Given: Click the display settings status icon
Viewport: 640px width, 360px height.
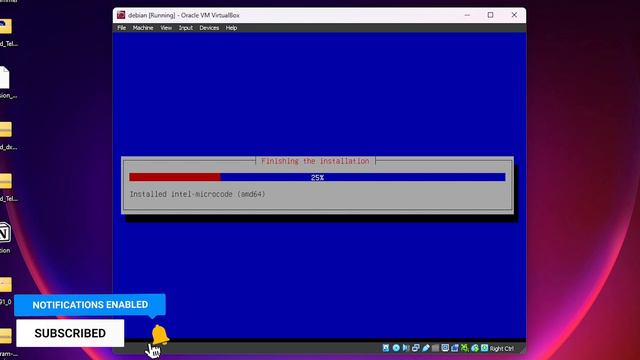Looking at the screenshot, I should click(x=445, y=348).
